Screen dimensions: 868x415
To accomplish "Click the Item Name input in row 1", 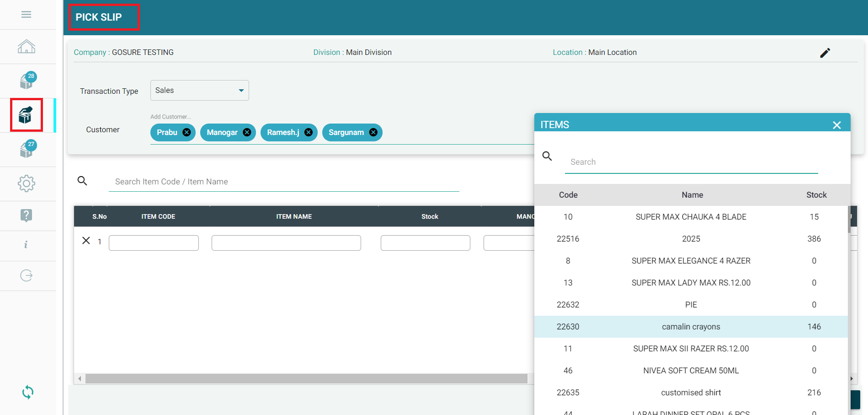I will (286, 243).
